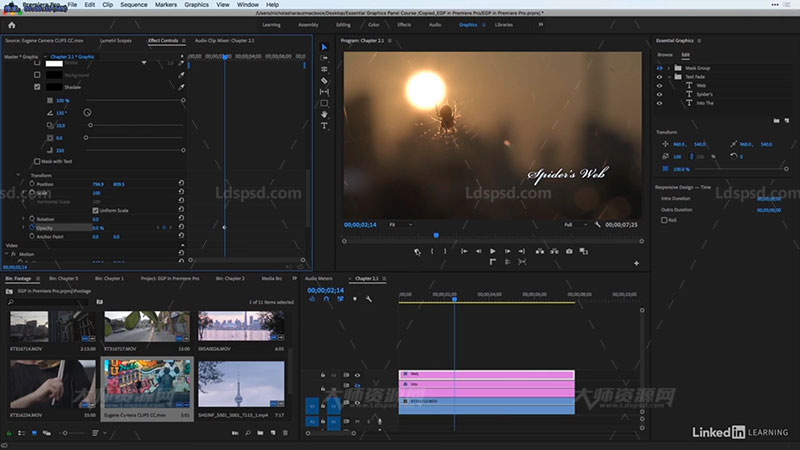The width and height of the screenshot is (800, 450).
Task: Open the Browse tab in Essential Graphics
Action: tap(665, 55)
